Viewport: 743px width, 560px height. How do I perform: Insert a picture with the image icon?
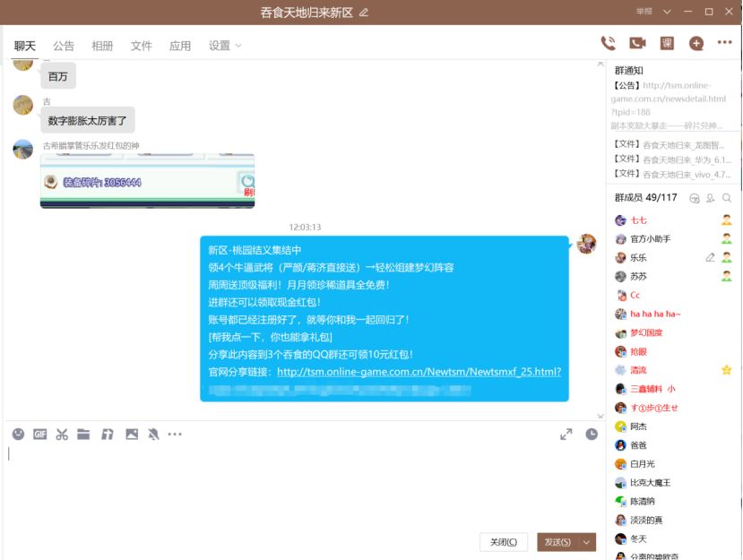[x=132, y=434]
